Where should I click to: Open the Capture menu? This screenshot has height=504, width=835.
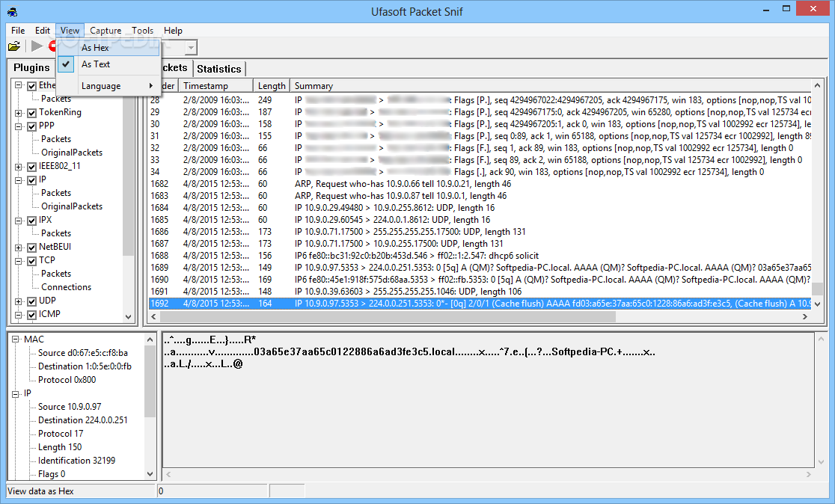click(105, 31)
